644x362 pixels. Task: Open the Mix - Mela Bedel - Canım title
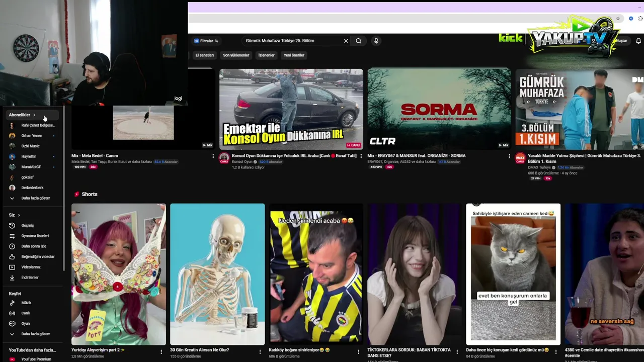point(95,156)
